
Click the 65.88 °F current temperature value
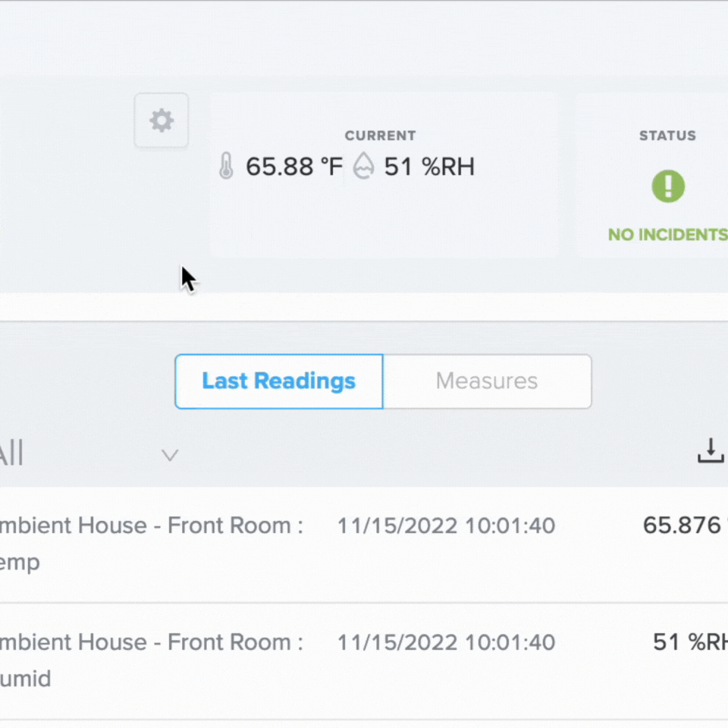[x=294, y=166]
